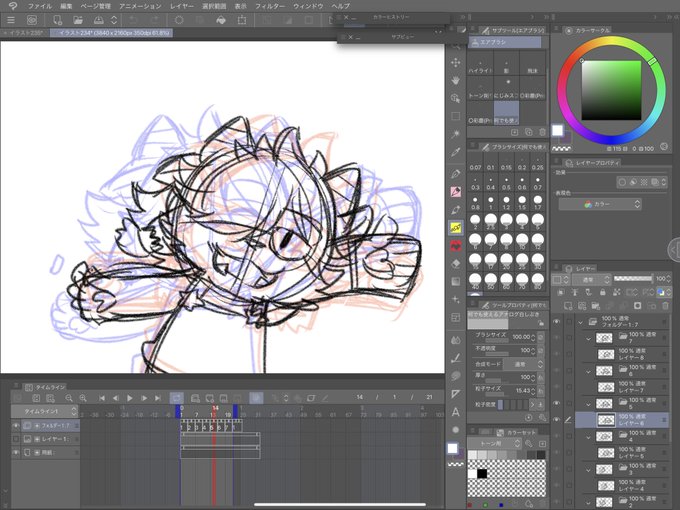Open the ファイル menu

click(x=39, y=6)
